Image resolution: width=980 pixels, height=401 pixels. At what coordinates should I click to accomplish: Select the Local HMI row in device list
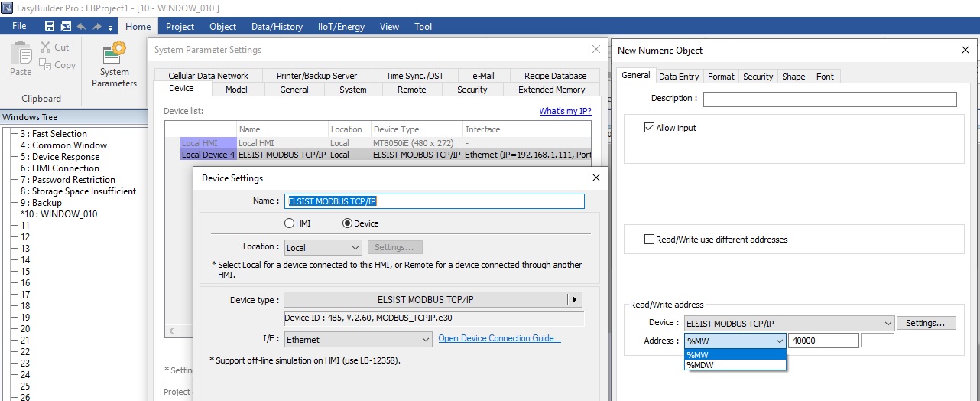point(378,143)
